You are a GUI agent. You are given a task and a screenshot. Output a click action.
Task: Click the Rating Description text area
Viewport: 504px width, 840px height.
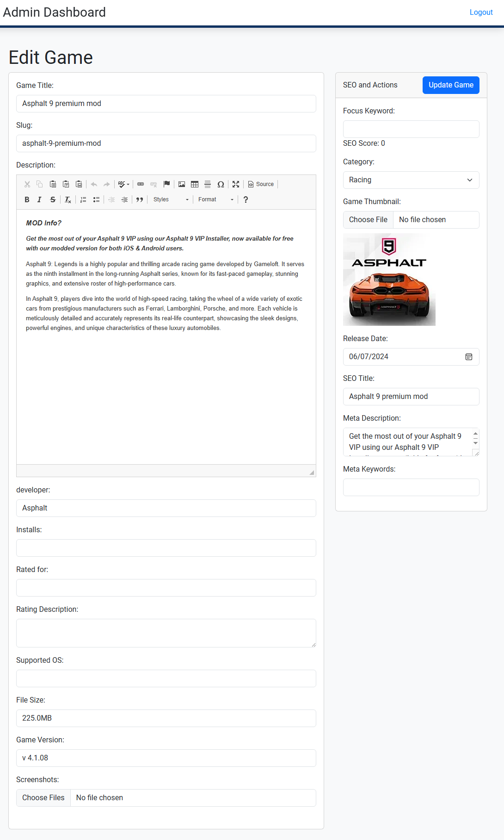(166, 633)
